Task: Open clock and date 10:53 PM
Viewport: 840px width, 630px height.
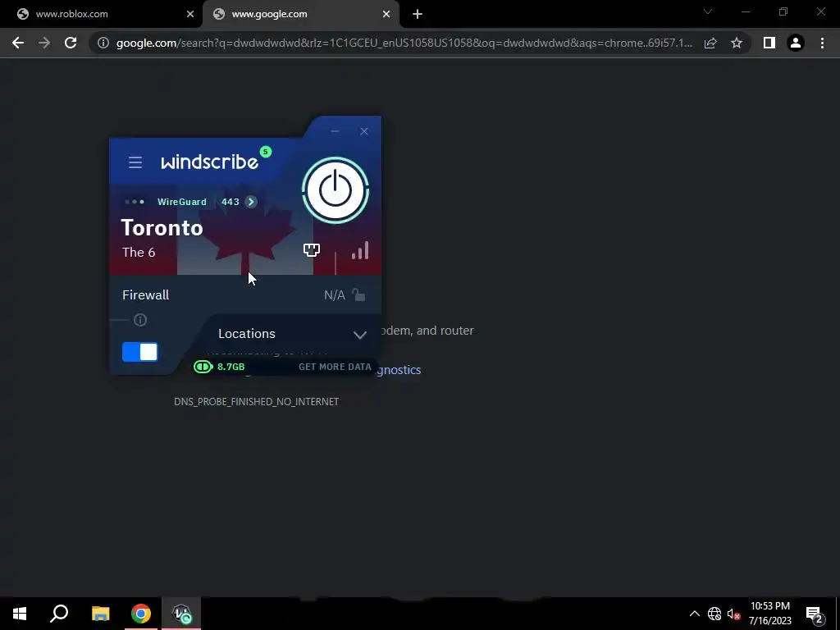Action: coord(769,614)
